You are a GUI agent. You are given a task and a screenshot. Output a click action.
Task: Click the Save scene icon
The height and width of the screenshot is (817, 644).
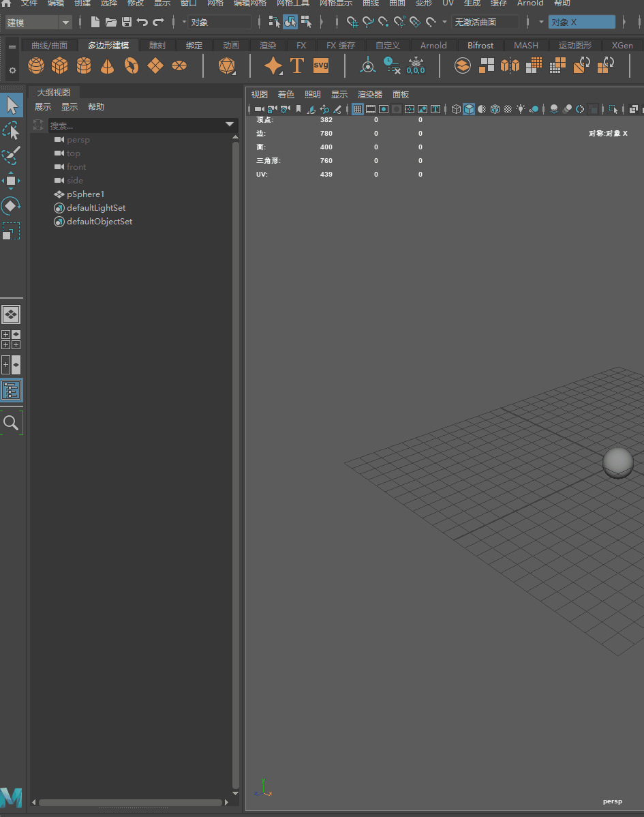point(127,23)
